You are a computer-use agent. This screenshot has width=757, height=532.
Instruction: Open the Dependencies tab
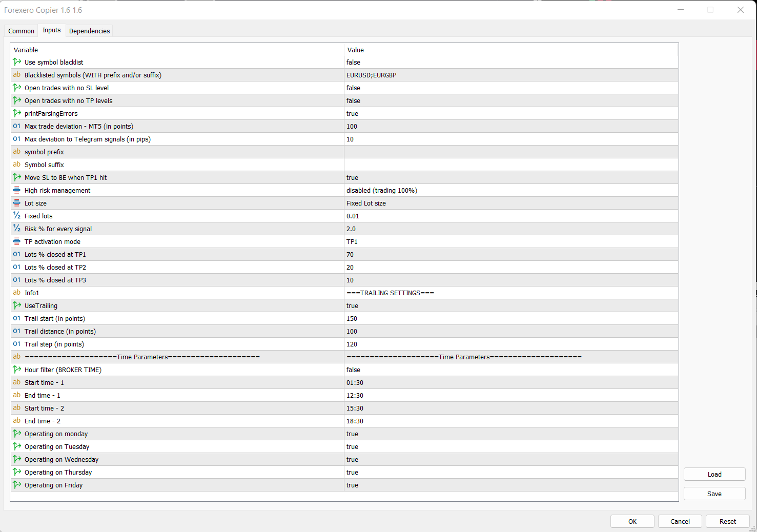[89, 31]
